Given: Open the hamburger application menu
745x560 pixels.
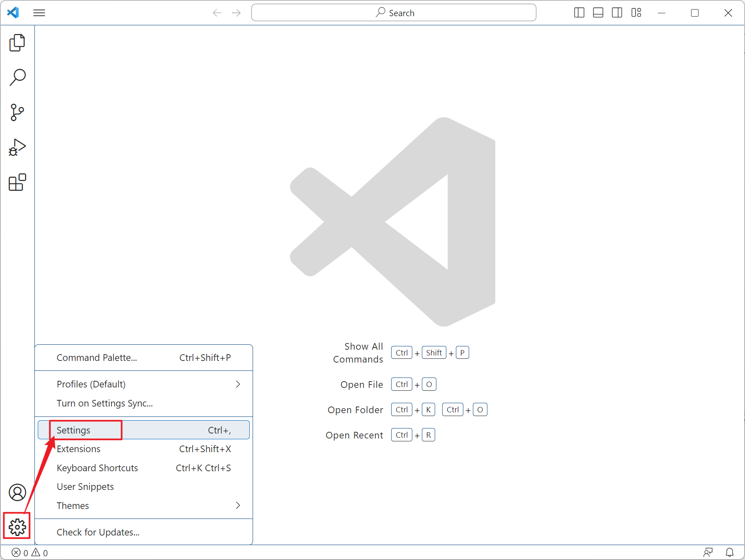Looking at the screenshot, I should pos(39,13).
